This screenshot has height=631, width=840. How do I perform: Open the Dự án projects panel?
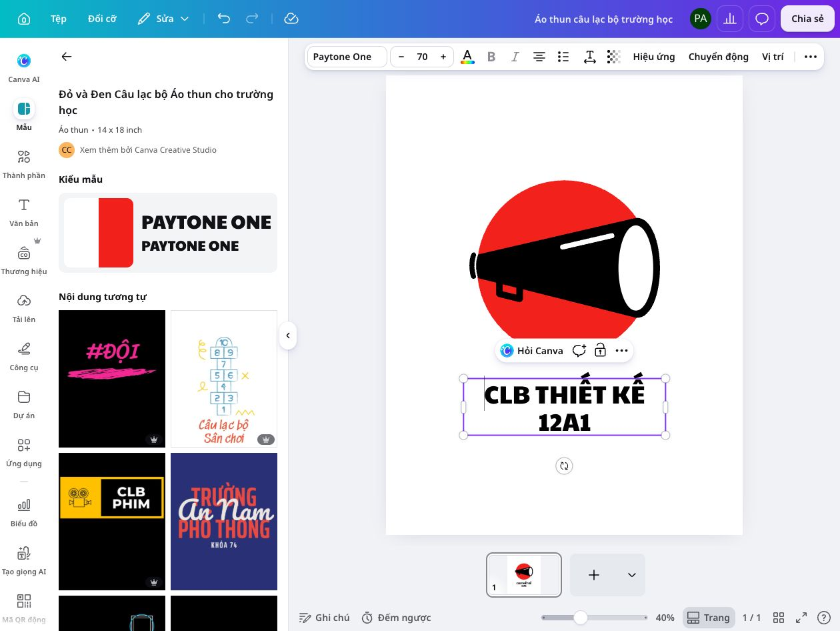point(24,404)
